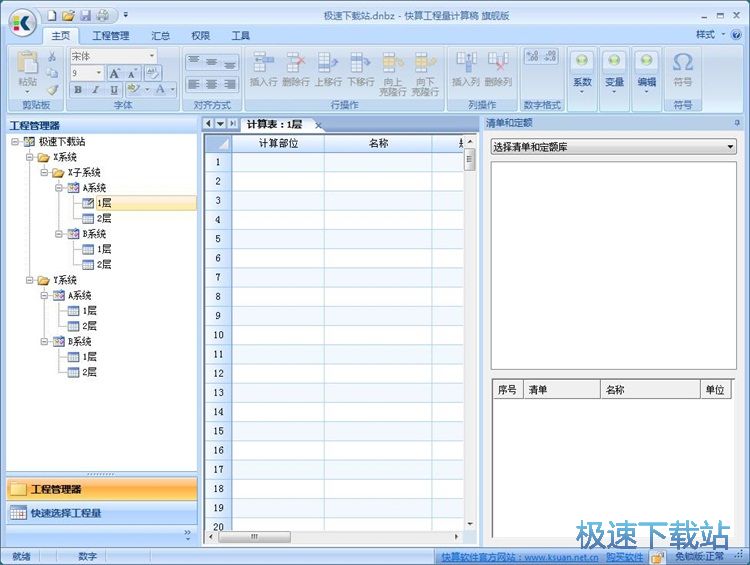The image size is (750, 565).
Task: Click the increase decimal places icon
Action: (x=532, y=56)
